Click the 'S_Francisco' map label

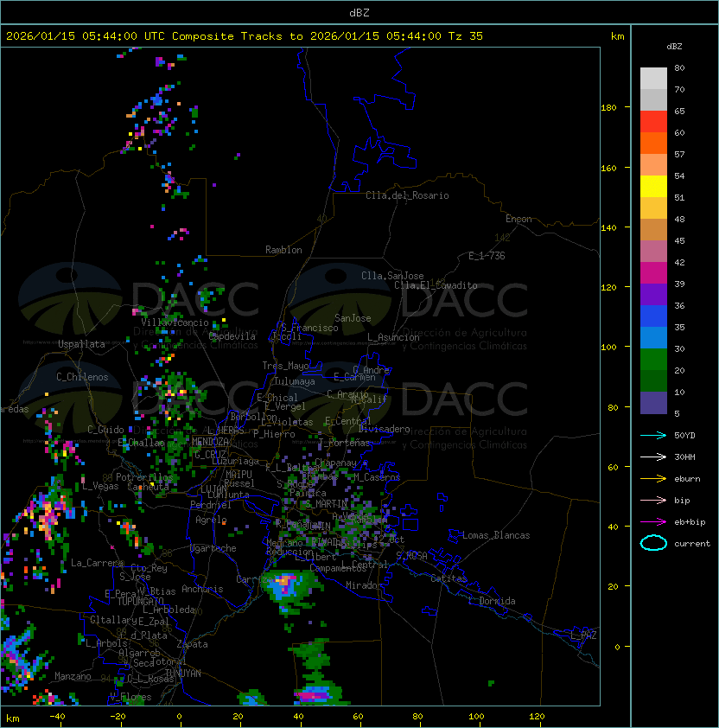tap(309, 328)
